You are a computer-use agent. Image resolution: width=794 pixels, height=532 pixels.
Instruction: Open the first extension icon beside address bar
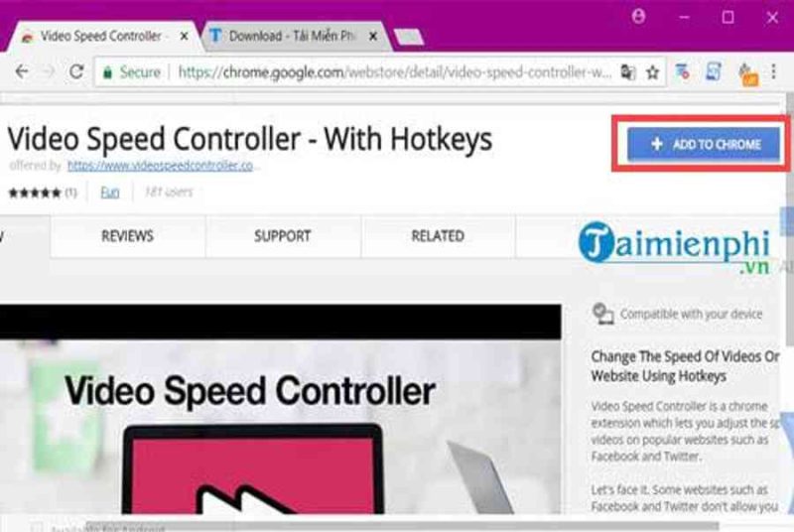point(682,71)
